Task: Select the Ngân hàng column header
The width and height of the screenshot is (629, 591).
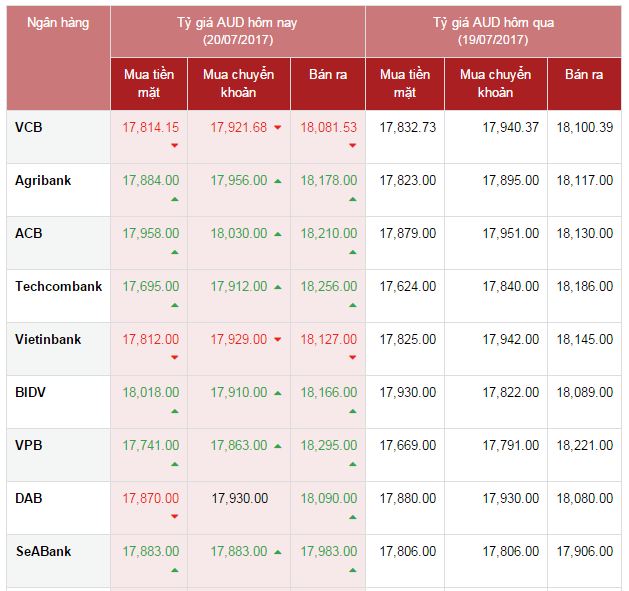Action: tap(58, 22)
